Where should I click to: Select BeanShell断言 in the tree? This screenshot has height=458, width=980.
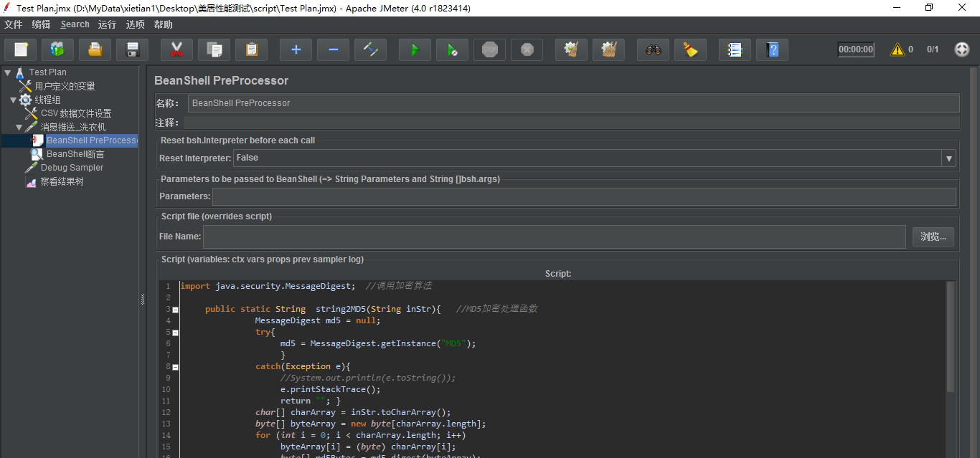pyautogui.click(x=75, y=154)
